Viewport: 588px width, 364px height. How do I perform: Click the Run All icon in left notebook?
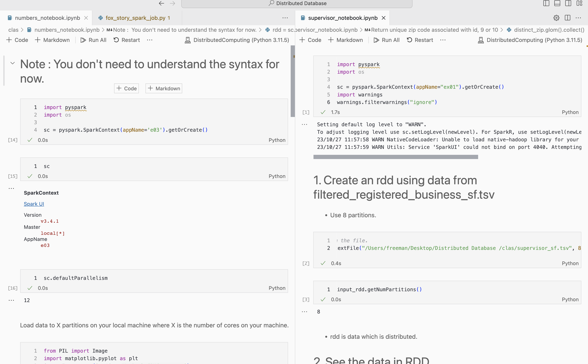click(x=83, y=40)
